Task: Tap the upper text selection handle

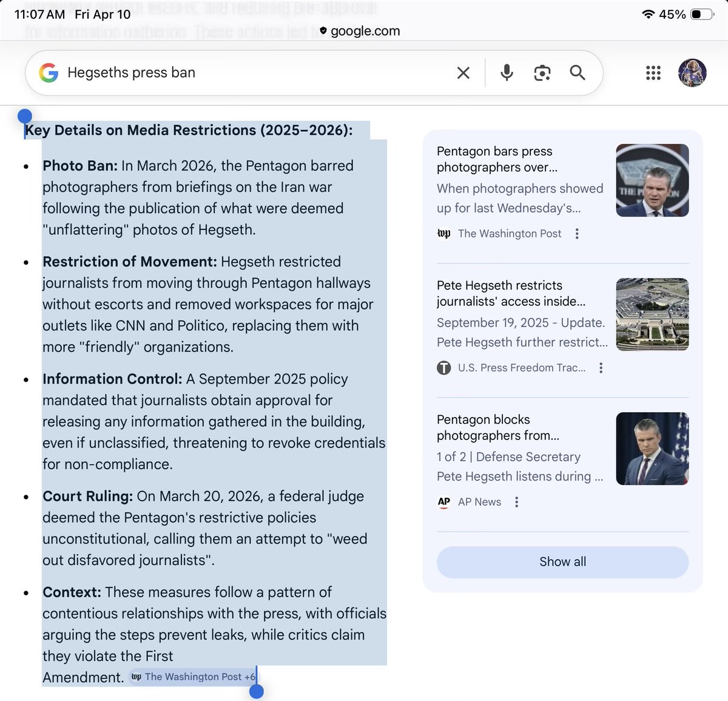Action: coord(24,117)
